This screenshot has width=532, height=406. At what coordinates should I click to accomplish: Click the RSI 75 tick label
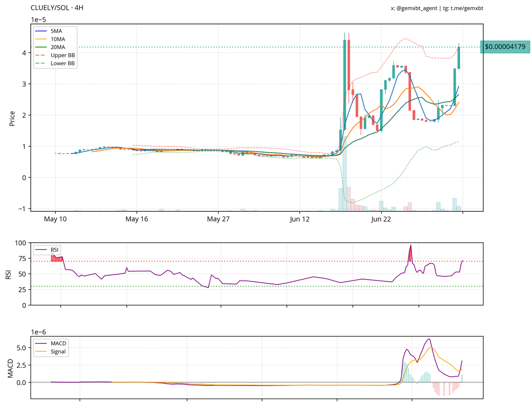tap(23, 259)
